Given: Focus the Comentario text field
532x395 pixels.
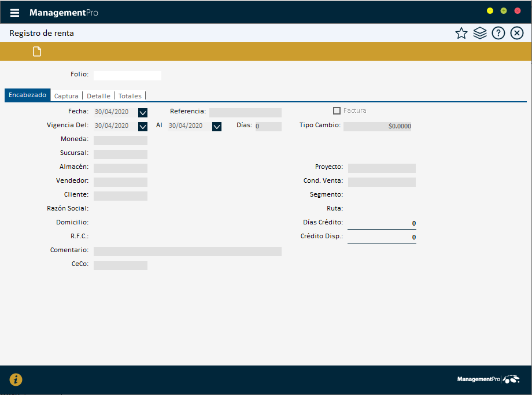Looking at the screenshot, I should coord(187,252).
